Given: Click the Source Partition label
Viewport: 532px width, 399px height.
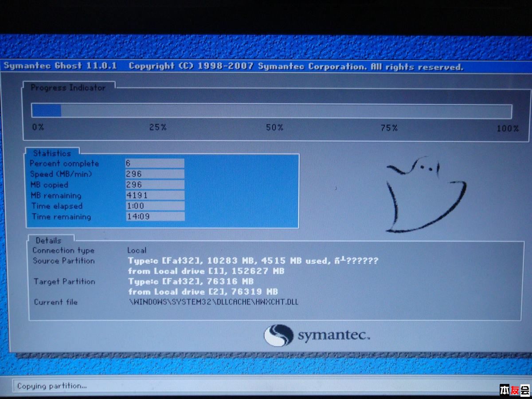Looking at the screenshot, I should point(63,261).
